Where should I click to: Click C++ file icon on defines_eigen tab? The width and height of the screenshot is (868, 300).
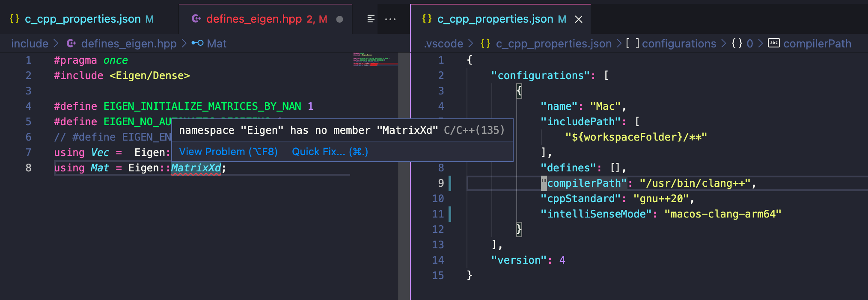click(196, 19)
